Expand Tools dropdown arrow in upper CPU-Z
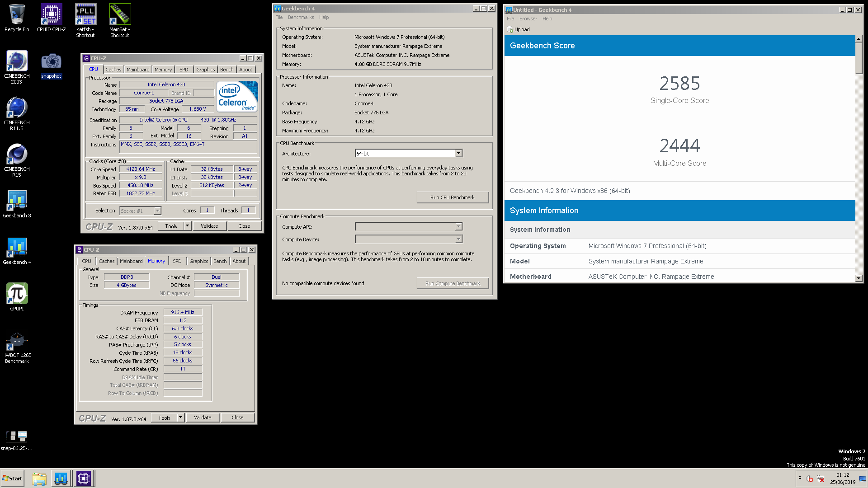 tap(188, 226)
